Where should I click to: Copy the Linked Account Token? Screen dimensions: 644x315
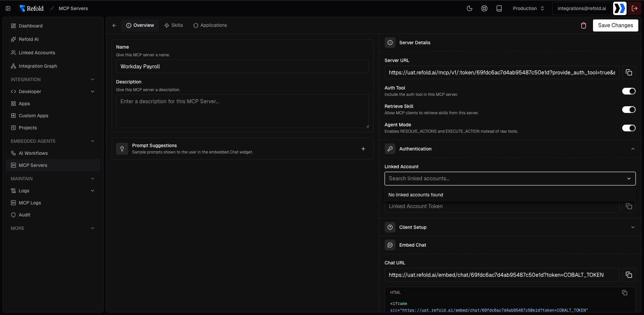point(629,206)
